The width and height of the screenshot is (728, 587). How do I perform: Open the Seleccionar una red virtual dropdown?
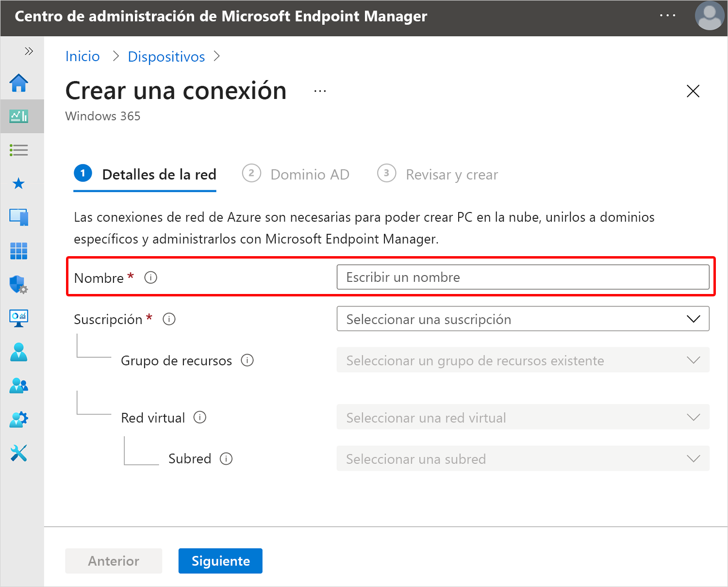[x=523, y=417]
